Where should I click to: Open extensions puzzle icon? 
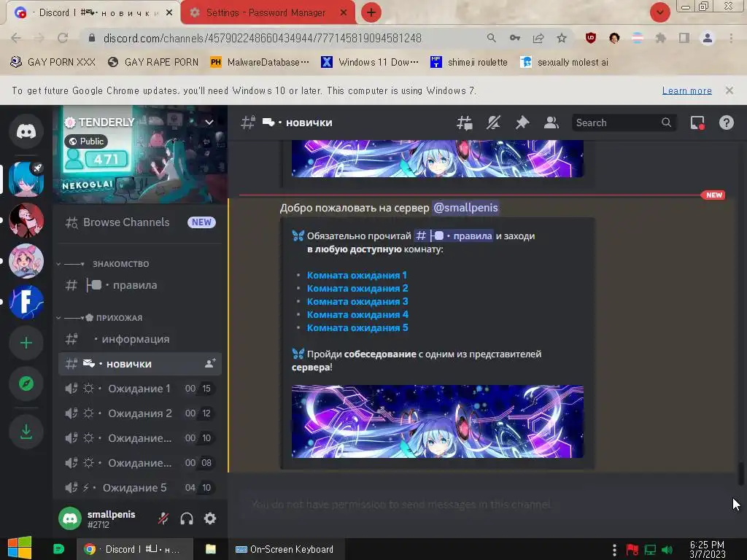click(660, 38)
